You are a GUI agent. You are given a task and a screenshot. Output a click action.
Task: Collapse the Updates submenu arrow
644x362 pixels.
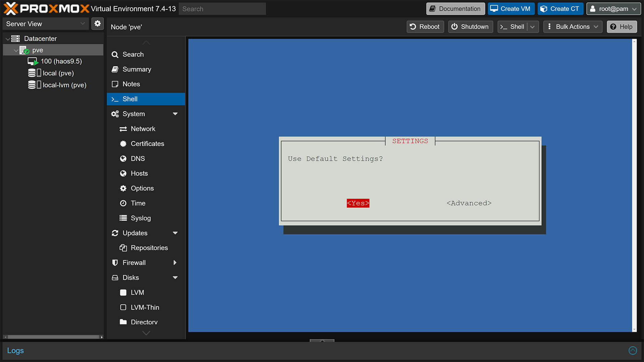click(x=175, y=233)
